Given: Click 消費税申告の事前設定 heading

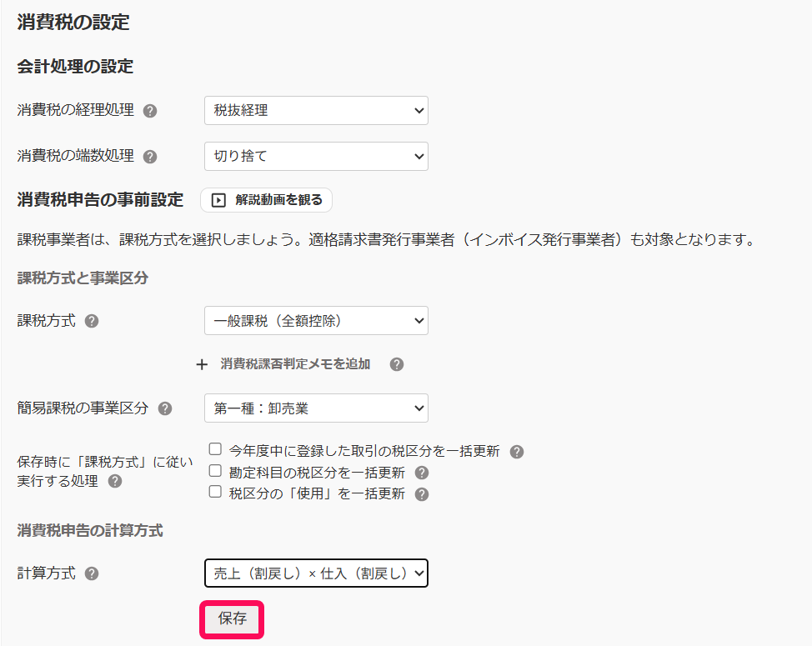Looking at the screenshot, I should (100, 200).
